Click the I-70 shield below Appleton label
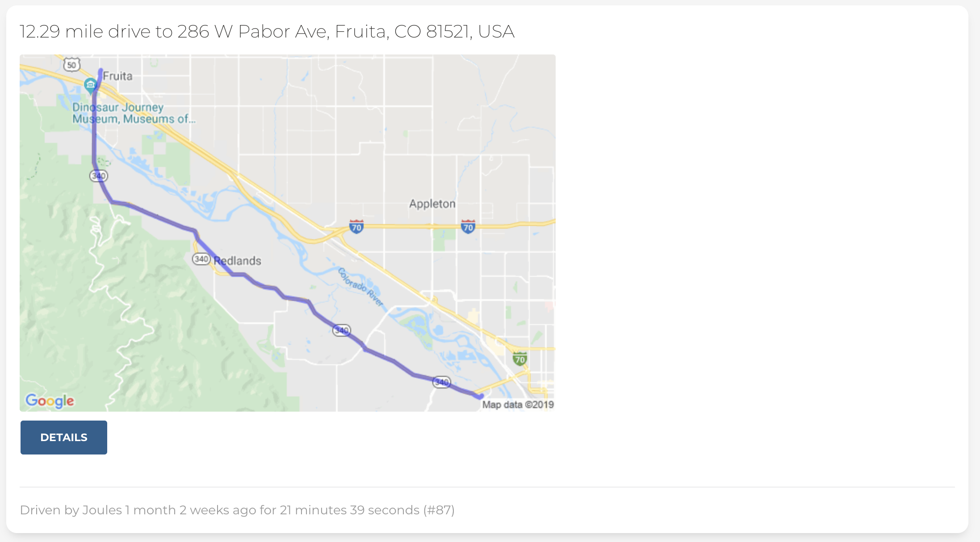The image size is (980, 542). coord(468,227)
